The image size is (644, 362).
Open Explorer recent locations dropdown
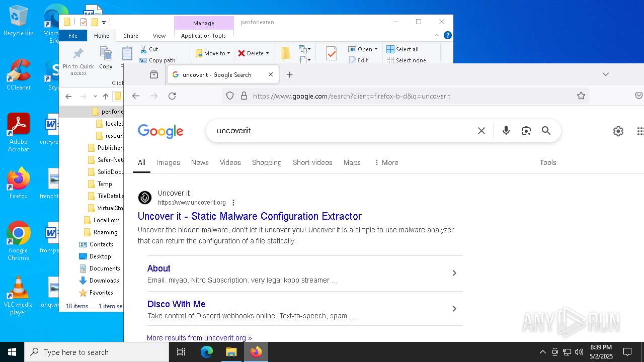[95, 96]
